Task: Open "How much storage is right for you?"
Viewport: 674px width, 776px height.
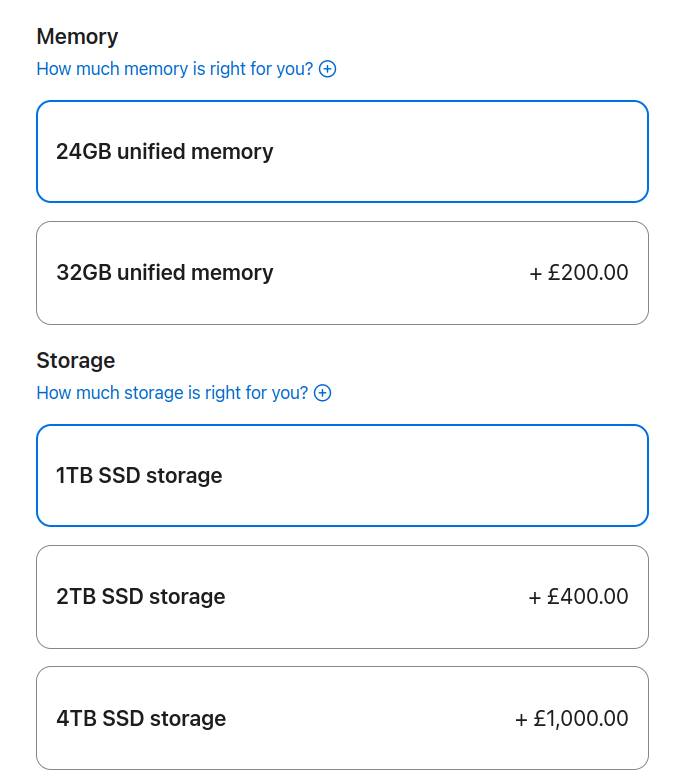Action: coord(172,393)
